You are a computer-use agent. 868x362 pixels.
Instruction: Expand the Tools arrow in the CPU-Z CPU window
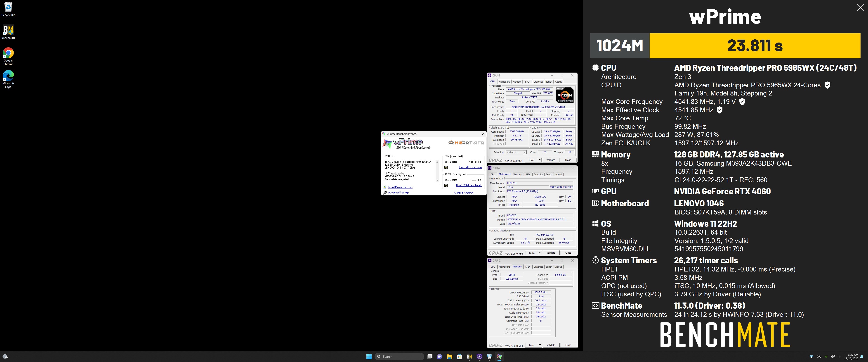point(540,160)
